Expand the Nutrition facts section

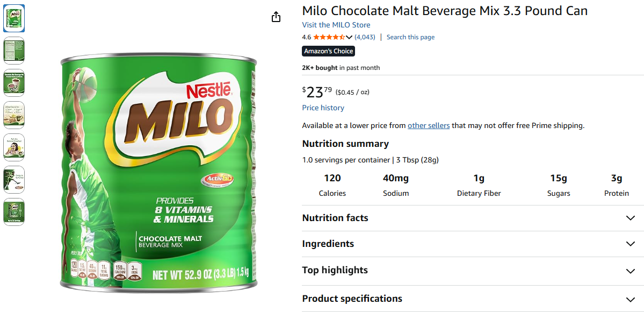point(631,218)
